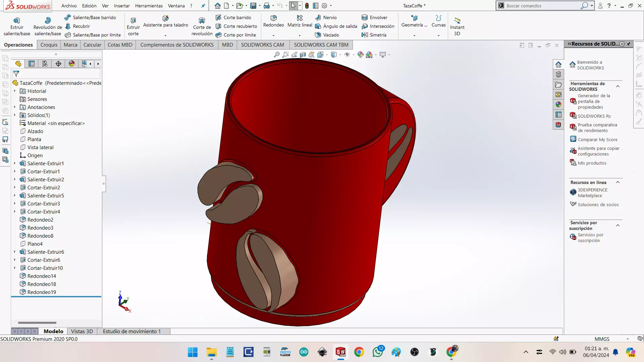The width and height of the screenshot is (644, 362).
Task: Click the section view icon
Action: point(303,55)
